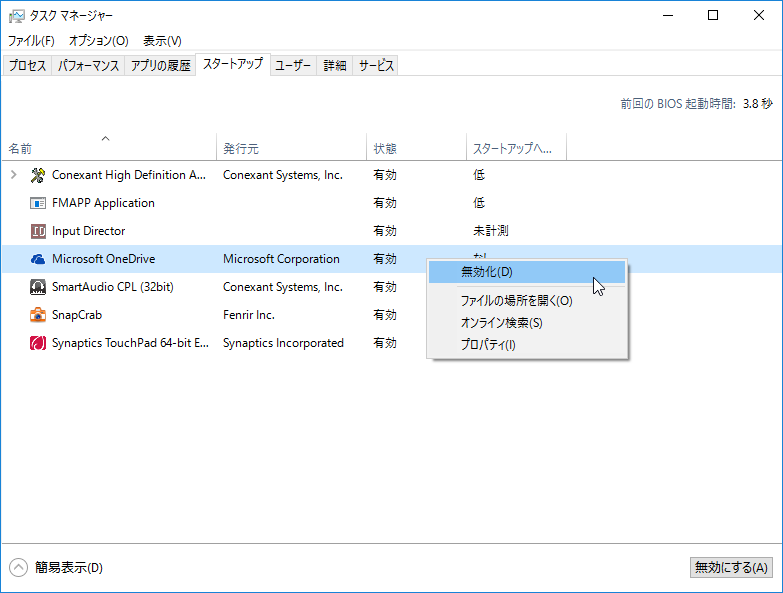Click the 未計測 impact cell for Input Director

490,231
